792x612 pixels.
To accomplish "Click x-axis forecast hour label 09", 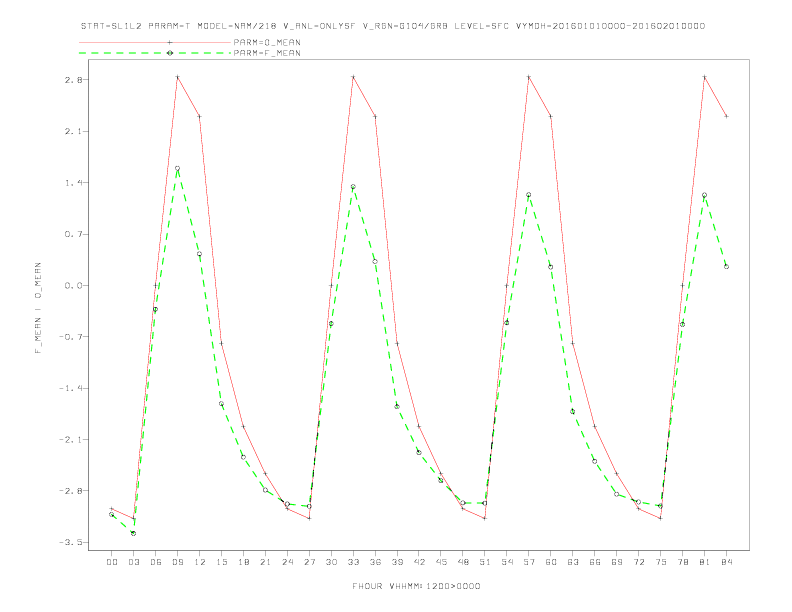I will 177,562.
